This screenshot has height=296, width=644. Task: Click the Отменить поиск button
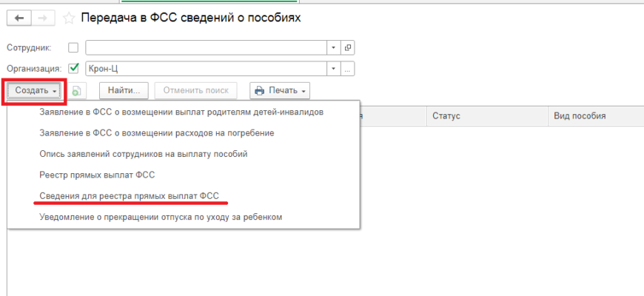(x=196, y=91)
